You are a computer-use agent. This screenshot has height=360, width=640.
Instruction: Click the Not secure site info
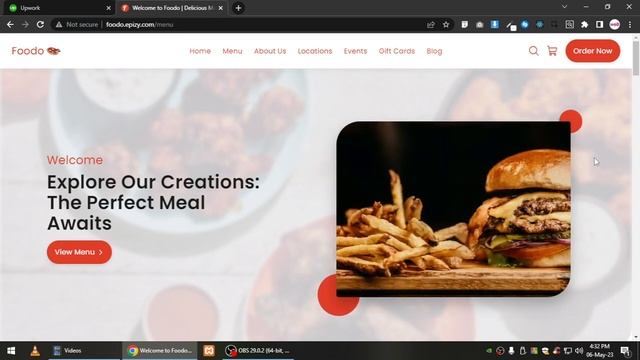[x=77, y=24]
